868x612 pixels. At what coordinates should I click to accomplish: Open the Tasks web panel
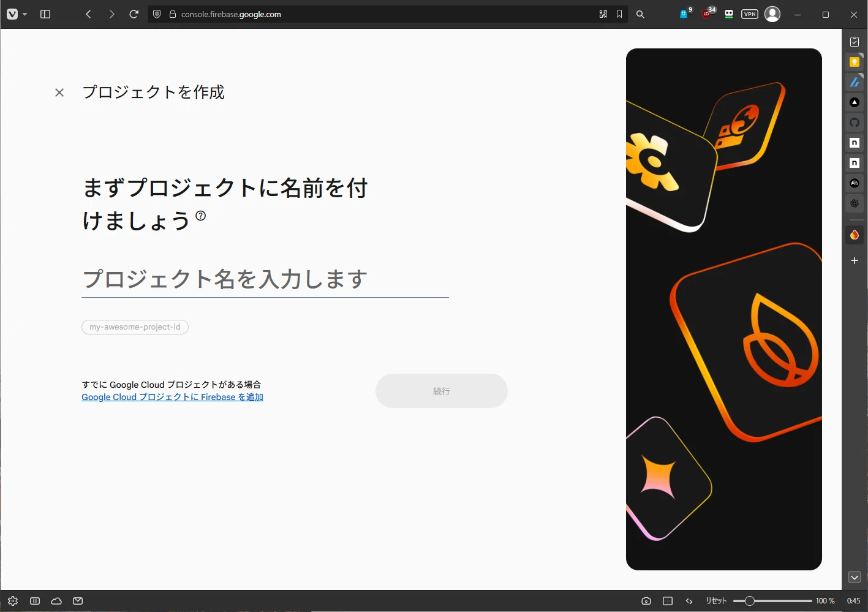click(x=855, y=42)
